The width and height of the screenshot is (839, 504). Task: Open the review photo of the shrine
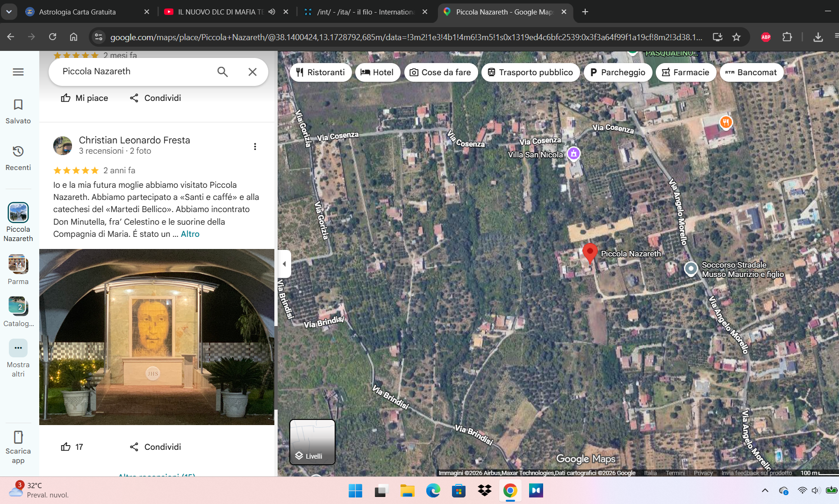pyautogui.click(x=157, y=337)
